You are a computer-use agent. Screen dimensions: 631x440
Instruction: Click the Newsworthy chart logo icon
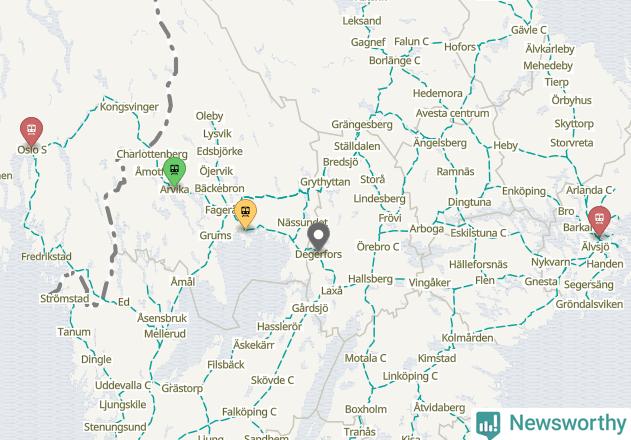tap(488, 424)
